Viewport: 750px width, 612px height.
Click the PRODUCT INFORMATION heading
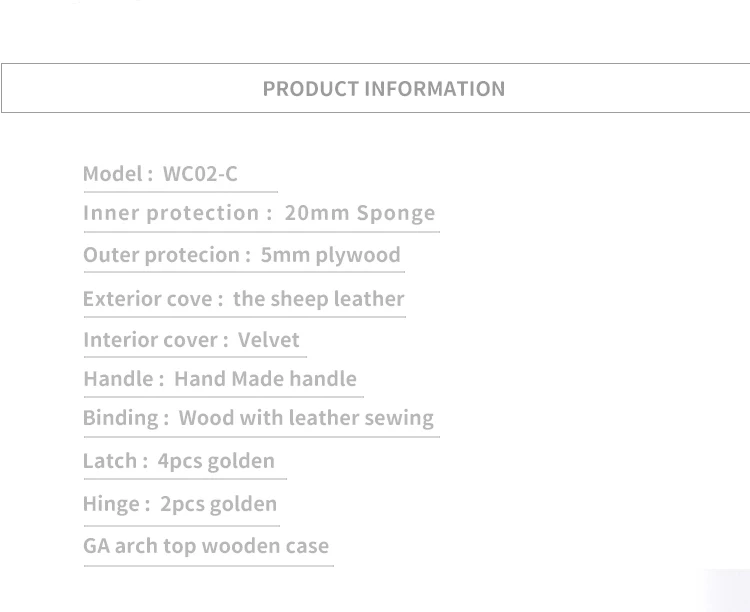[384, 88]
